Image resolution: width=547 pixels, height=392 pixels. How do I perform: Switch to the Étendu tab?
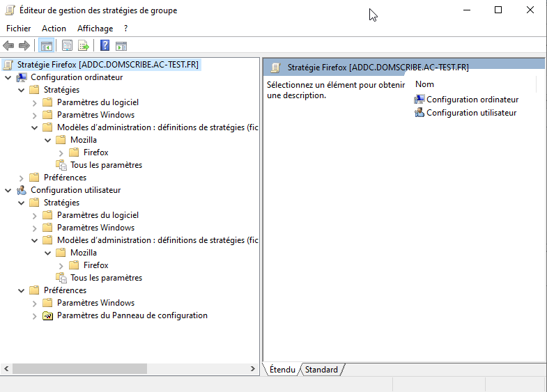[282, 370]
